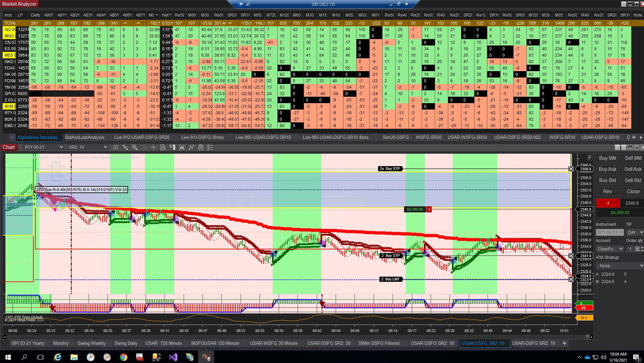644x363 pixels.
Task: Enable the crosshair cursor tool
Action: (153, 147)
